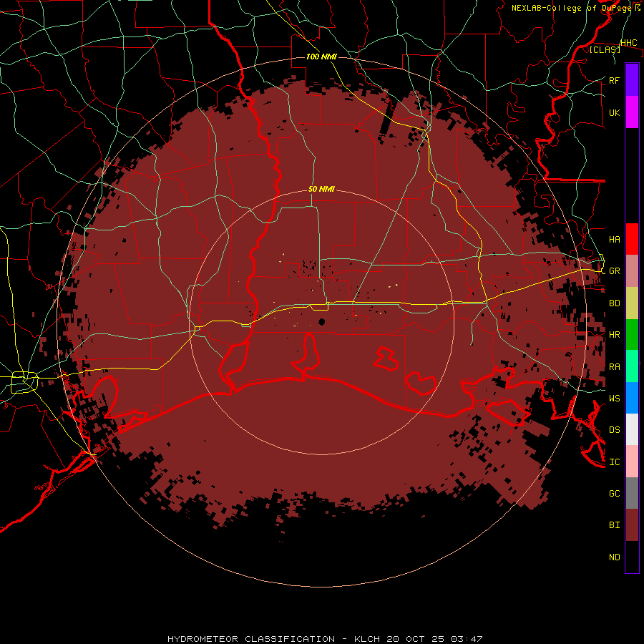The image size is (644, 644).
Task: Click the UK magenta legend swatch
Action: click(x=632, y=112)
